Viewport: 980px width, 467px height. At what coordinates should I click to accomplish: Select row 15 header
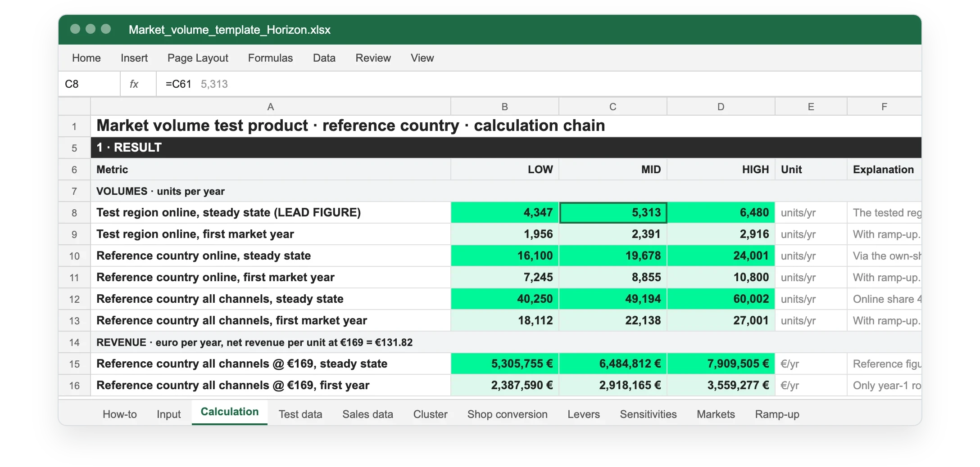(x=74, y=364)
